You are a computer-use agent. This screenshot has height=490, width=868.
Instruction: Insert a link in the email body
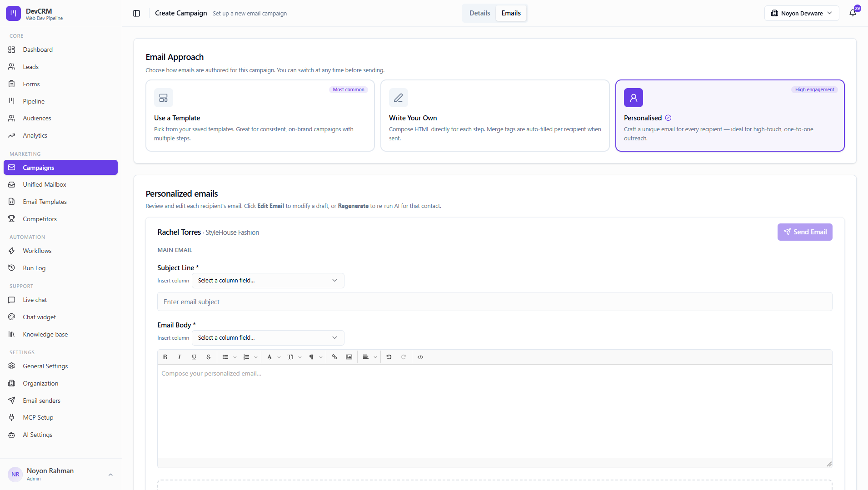pos(334,357)
